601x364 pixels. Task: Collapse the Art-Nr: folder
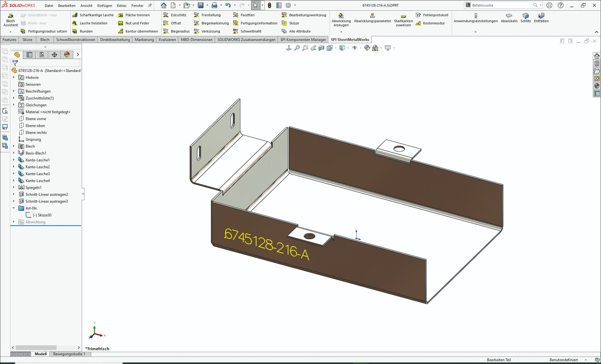13,208
